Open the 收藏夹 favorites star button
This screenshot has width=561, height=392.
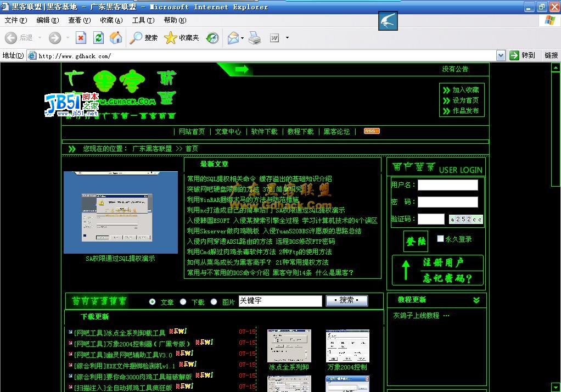click(182, 38)
